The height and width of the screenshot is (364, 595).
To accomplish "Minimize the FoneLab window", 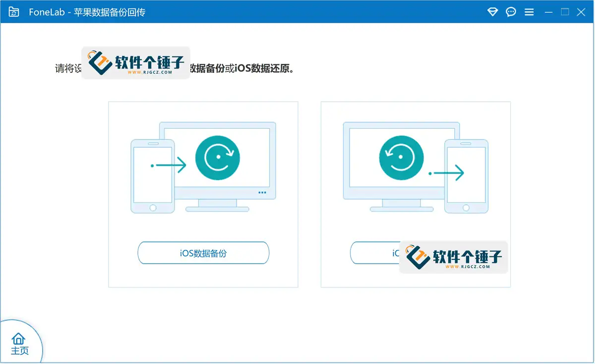I will pos(548,12).
